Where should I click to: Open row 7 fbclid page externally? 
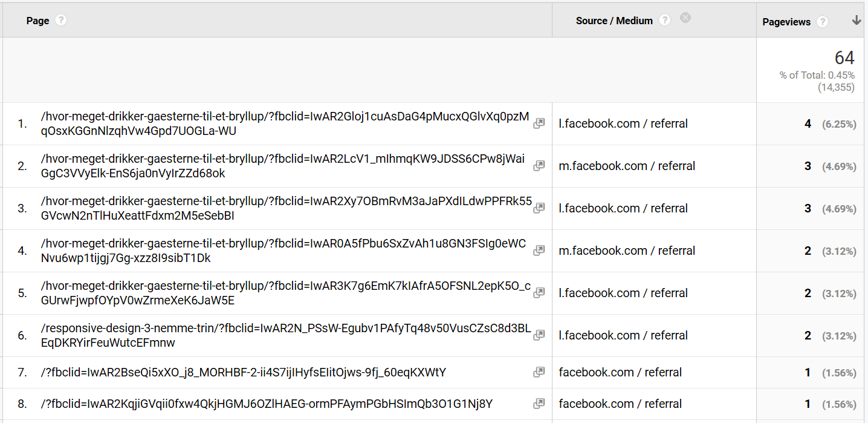[x=539, y=373]
